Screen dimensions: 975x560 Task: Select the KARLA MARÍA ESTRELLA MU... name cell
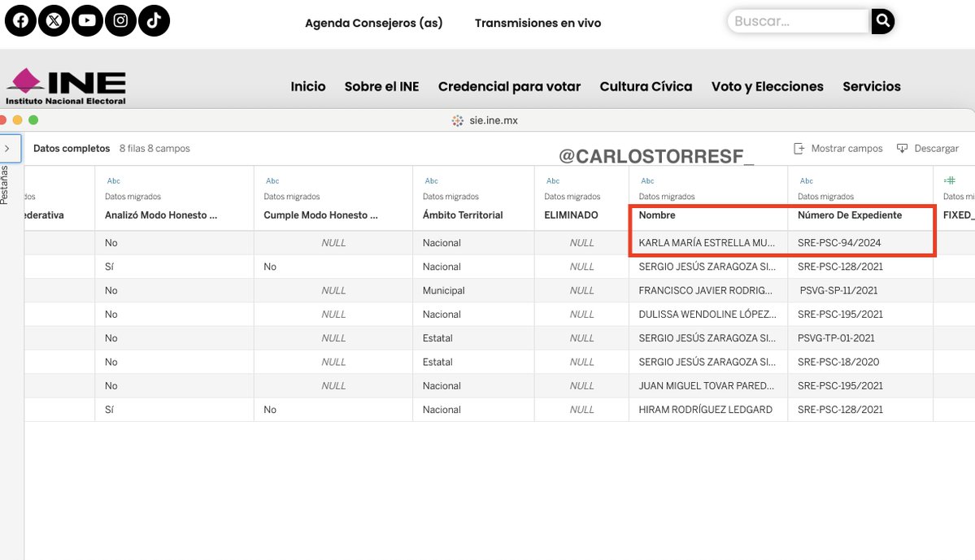(x=707, y=243)
